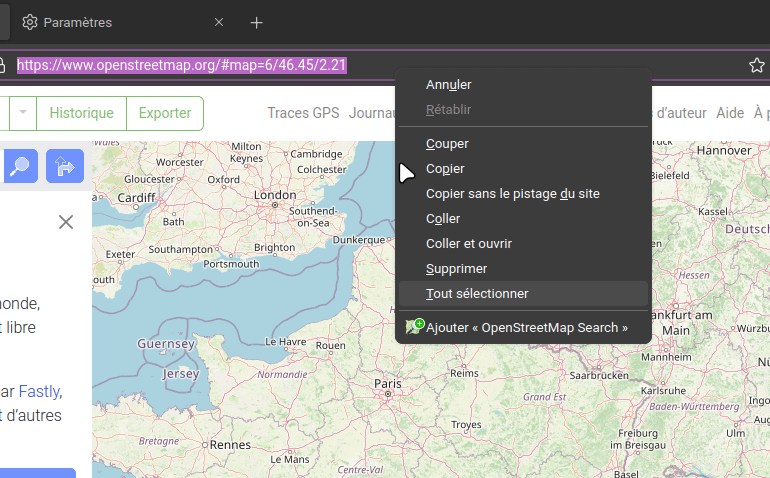Screen dimensions: 770x478
Task: Open the directions route icon
Action: 65,166
